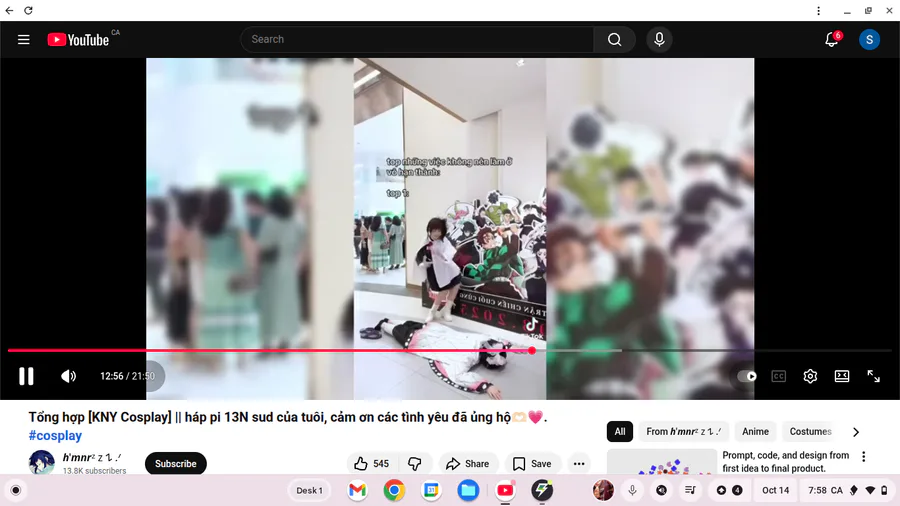900x506 pixels.
Task: Open the Oct 14 calendar date
Action: pos(775,491)
